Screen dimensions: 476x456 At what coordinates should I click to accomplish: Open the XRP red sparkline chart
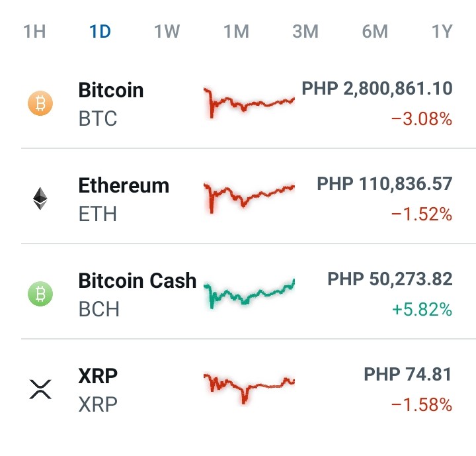coord(249,388)
